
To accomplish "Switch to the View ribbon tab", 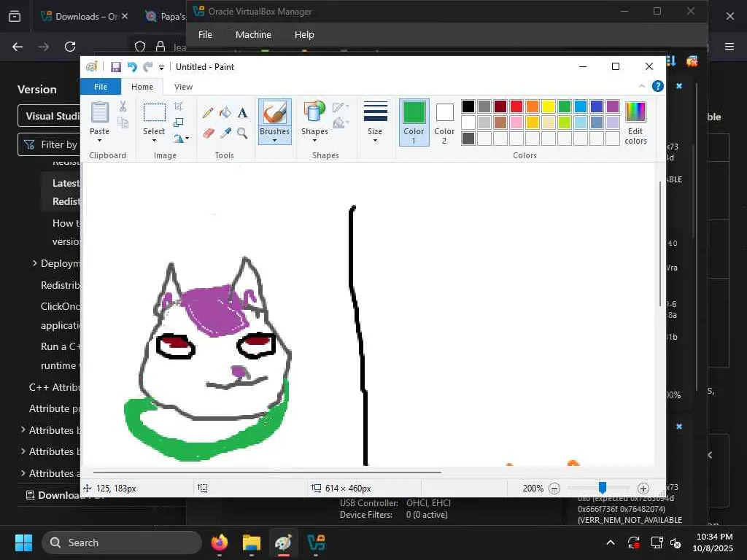I will pos(183,87).
